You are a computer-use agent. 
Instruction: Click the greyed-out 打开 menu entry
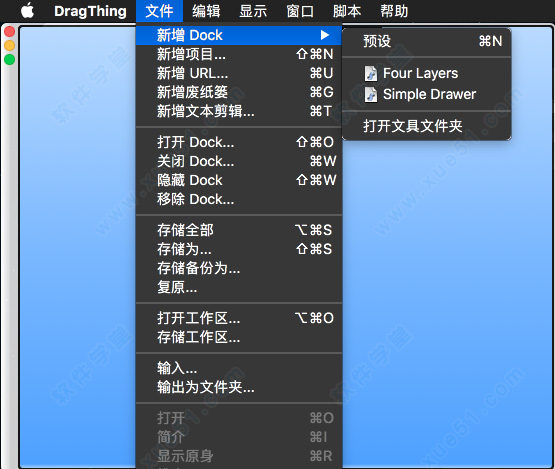[x=239, y=418]
